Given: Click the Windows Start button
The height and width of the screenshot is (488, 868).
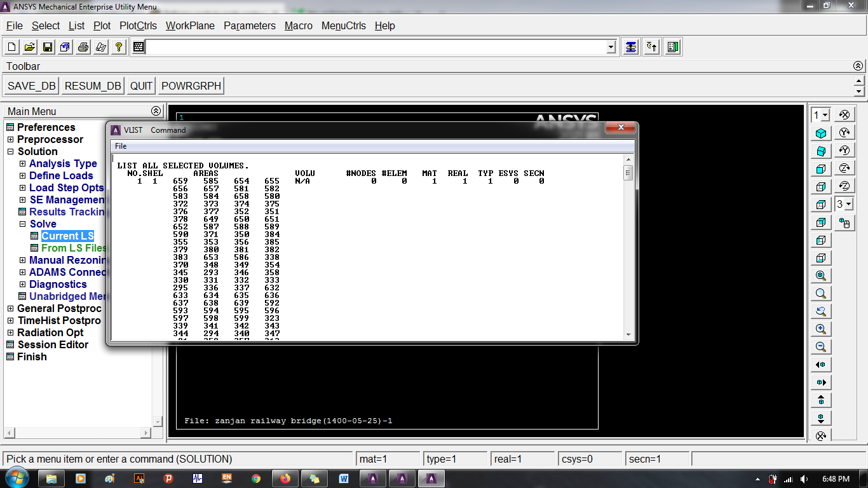Looking at the screenshot, I should click(16, 478).
